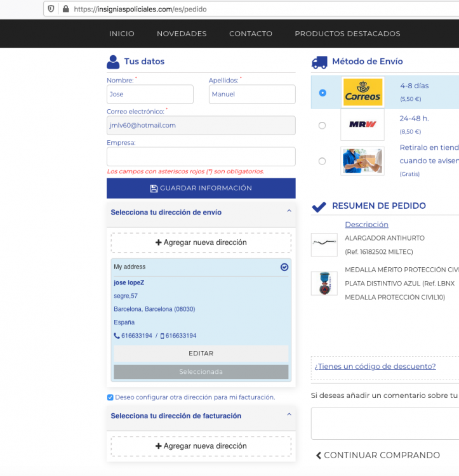Click the Correo electrónico field

pos(201,126)
